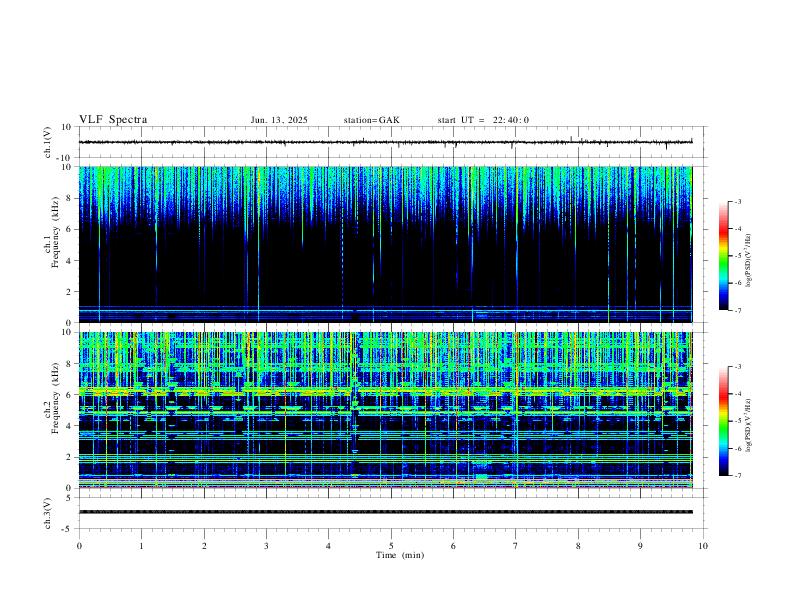
Task: Click the time axis tick label "7"
Action: pyautogui.click(x=516, y=546)
